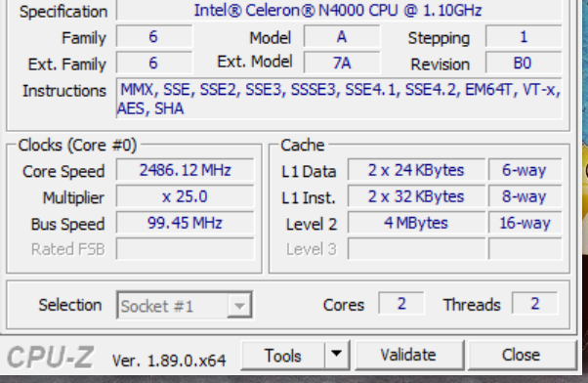Click the Specification label
The width and height of the screenshot is (588, 383).
(63, 12)
